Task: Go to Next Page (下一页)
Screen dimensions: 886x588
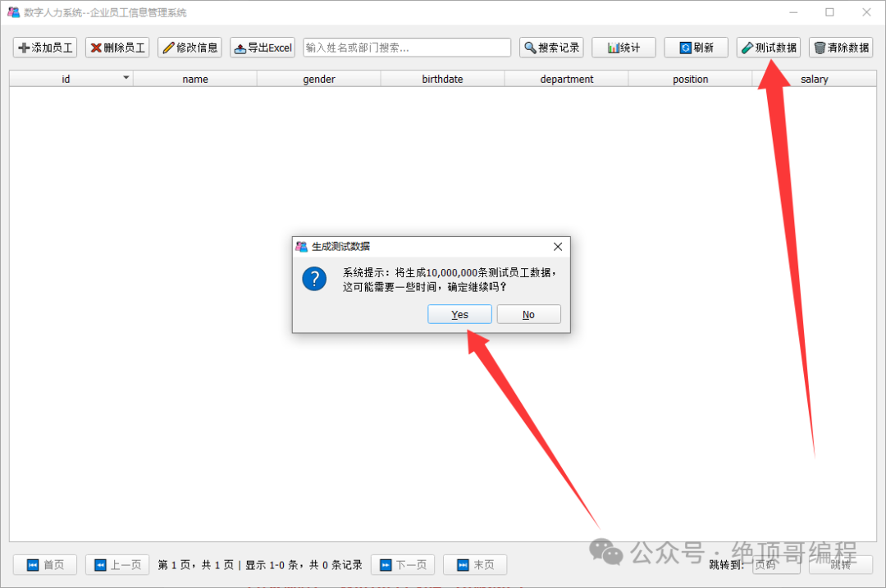Action: pyautogui.click(x=403, y=565)
